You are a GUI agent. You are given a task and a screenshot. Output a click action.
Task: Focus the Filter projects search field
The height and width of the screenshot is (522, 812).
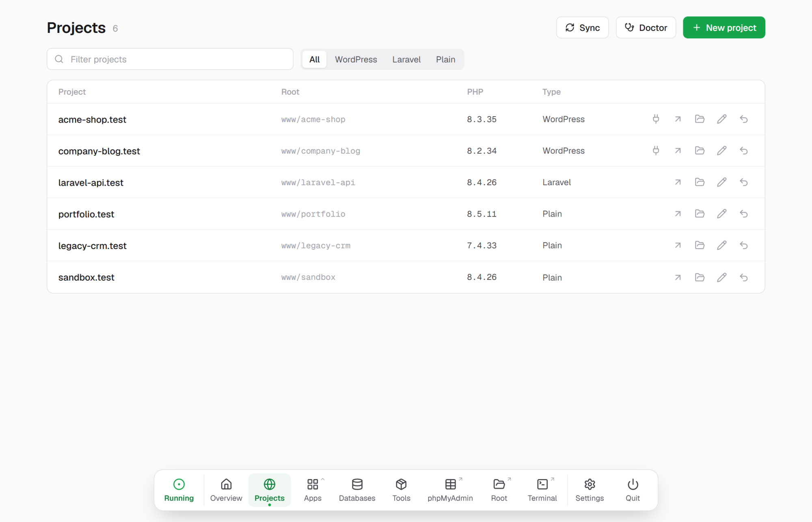(170, 59)
